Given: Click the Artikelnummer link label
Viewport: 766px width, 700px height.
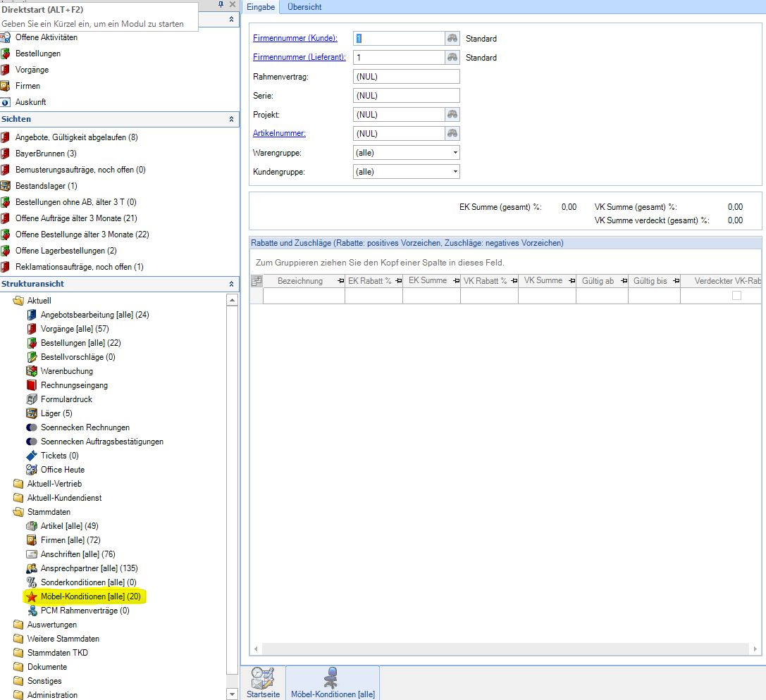Looking at the screenshot, I should point(279,133).
